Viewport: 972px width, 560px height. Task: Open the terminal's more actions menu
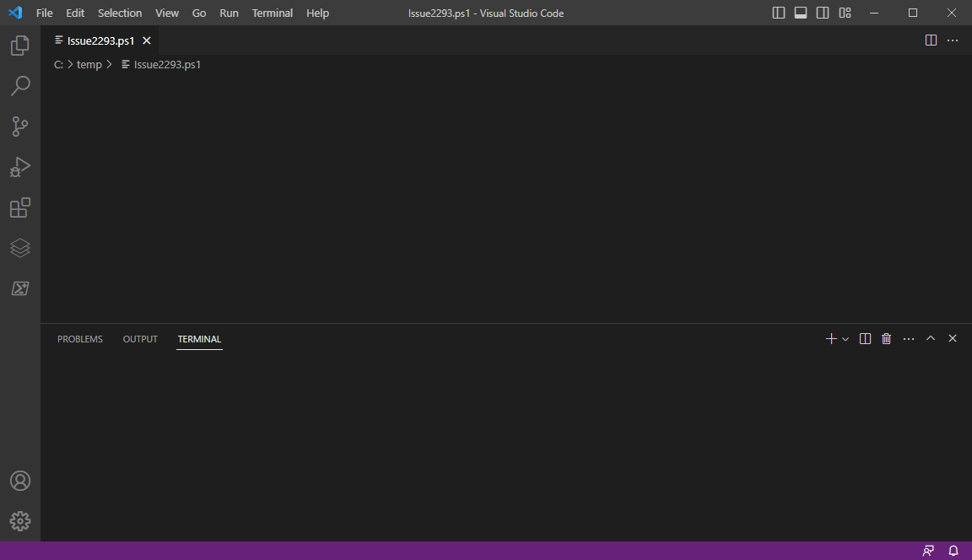pos(909,338)
